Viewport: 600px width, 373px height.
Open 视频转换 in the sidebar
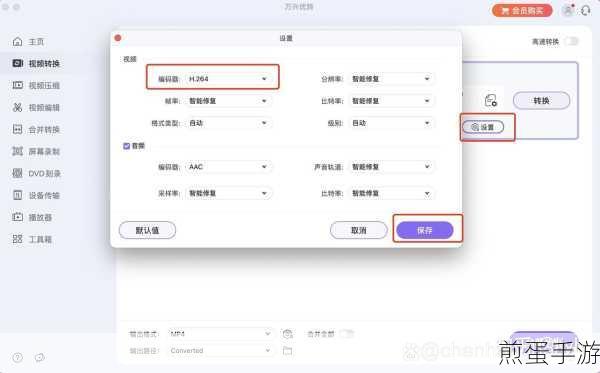tap(36, 64)
